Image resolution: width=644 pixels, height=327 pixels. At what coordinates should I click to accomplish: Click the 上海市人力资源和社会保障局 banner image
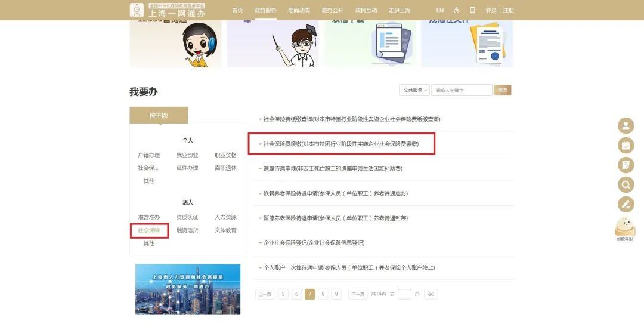point(188,289)
